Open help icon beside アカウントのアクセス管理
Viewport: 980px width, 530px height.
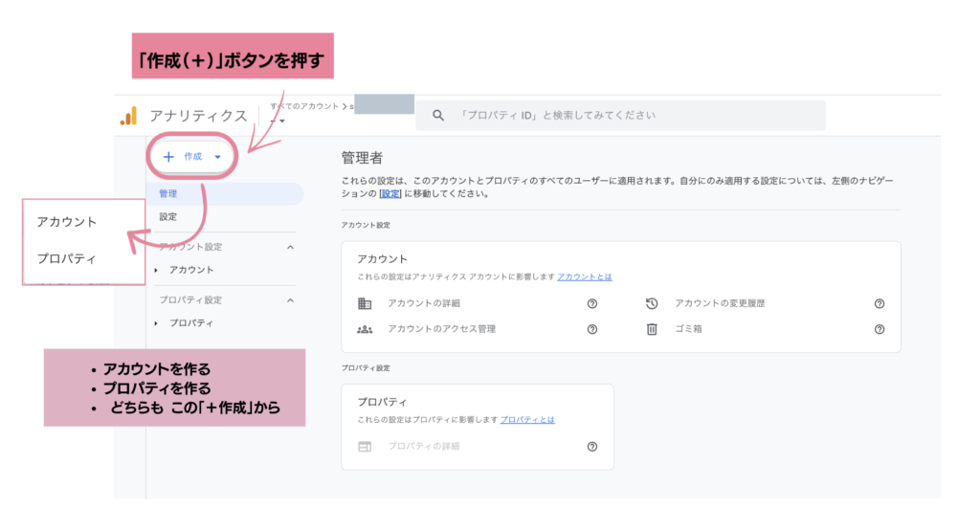[x=592, y=329]
